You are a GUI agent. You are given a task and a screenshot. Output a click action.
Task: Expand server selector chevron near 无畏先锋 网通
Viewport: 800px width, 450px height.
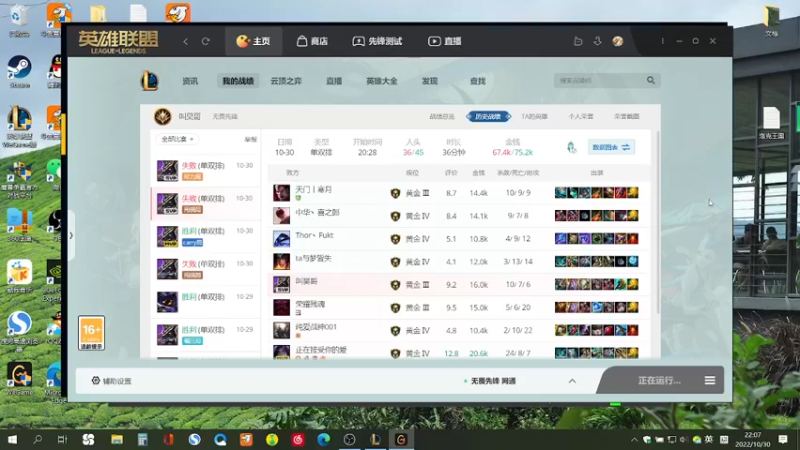572,381
